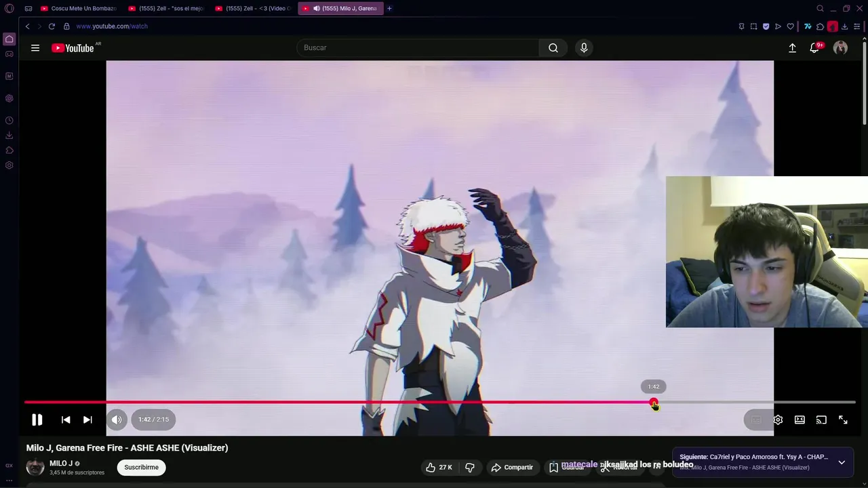
Task: Click the red scrubber handle on progress bar
Action: pyautogui.click(x=654, y=403)
